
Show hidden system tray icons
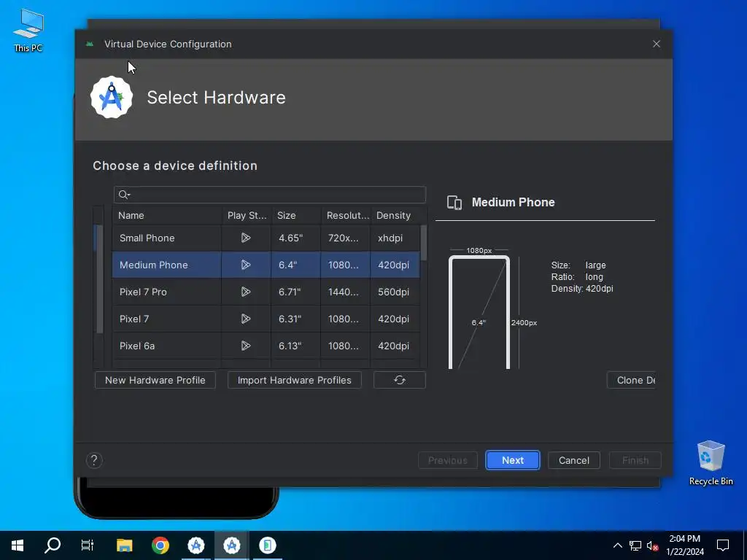coord(617,545)
